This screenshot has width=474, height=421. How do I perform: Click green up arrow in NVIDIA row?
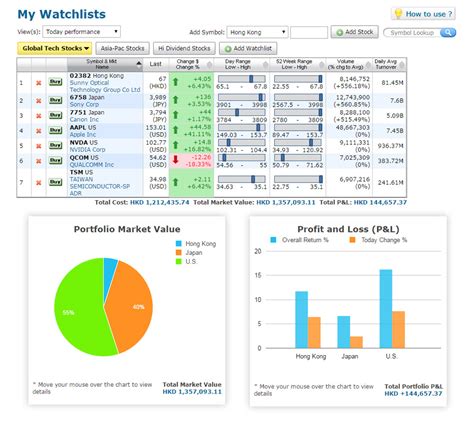175,145
